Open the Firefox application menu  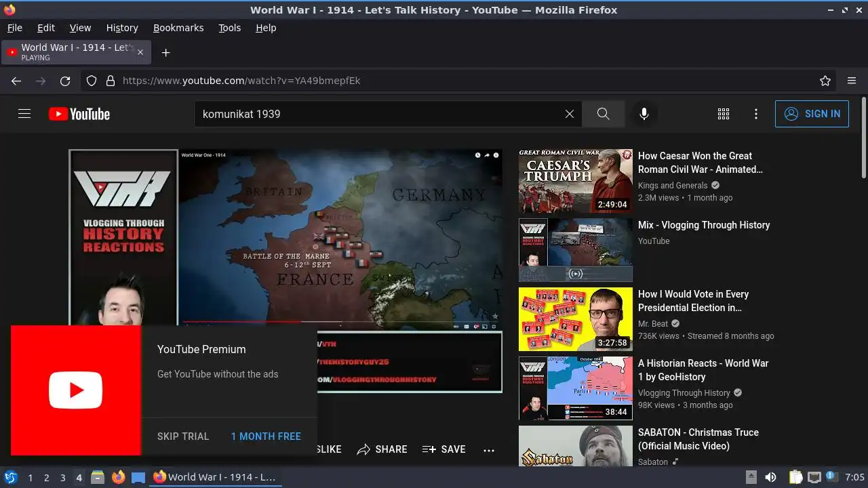click(x=852, y=81)
